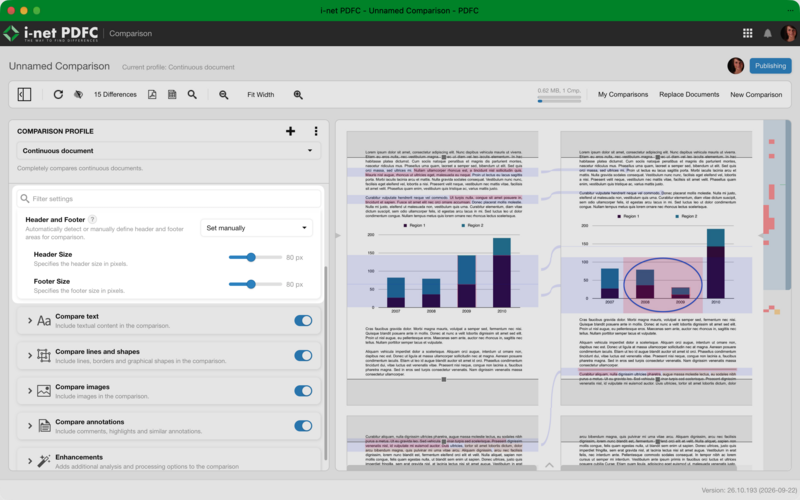Click the zoom in icon

click(x=298, y=95)
